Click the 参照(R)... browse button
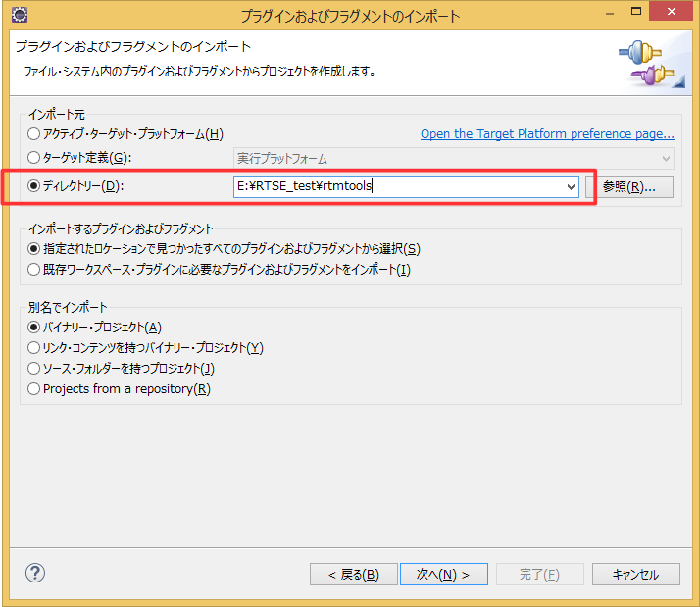Screen dimensions: 700x607 pos(629,186)
